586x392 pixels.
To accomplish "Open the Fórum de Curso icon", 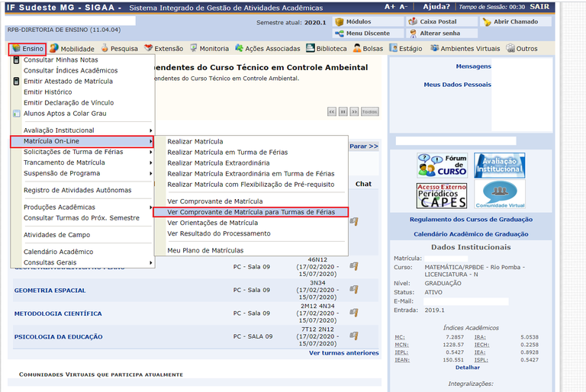I will point(442,165).
